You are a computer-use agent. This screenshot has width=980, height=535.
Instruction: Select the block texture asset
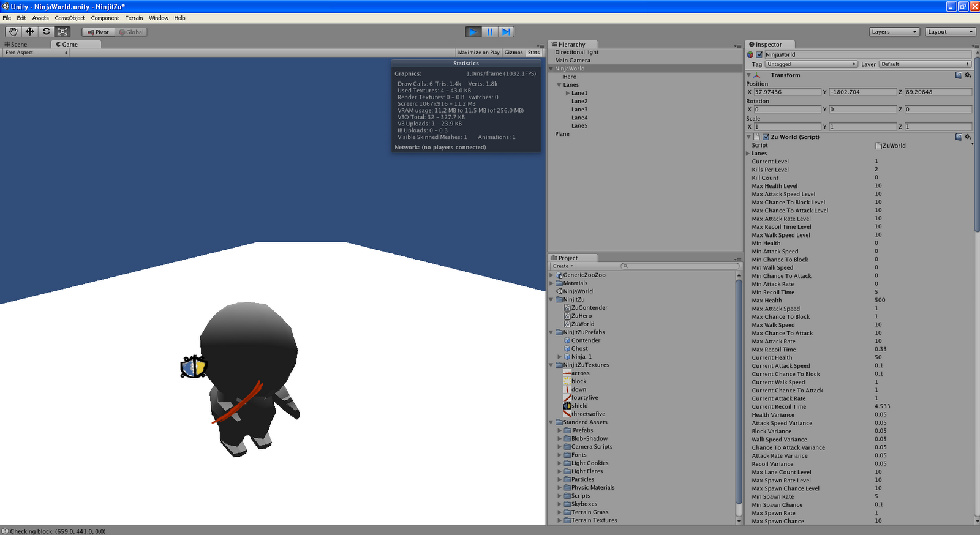click(x=575, y=381)
